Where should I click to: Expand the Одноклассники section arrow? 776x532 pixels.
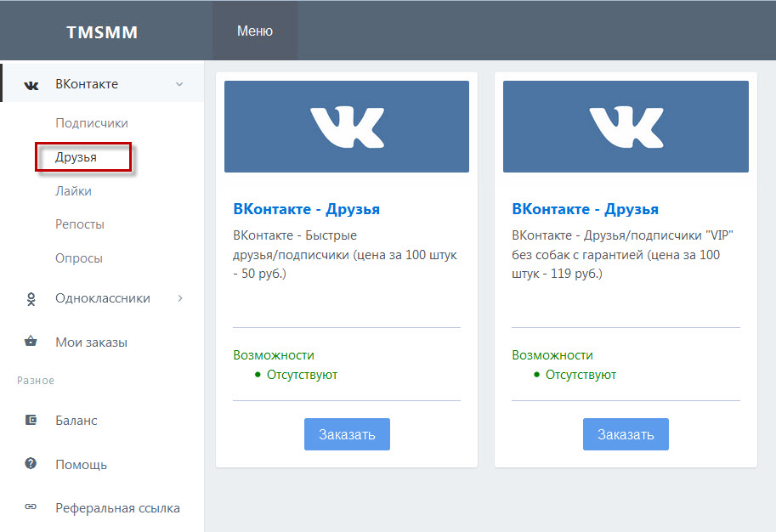179,298
